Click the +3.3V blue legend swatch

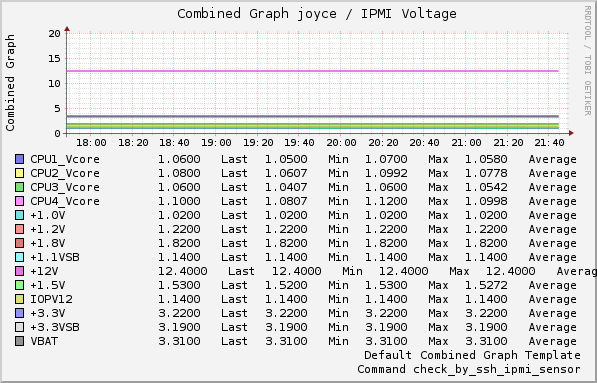point(19,313)
